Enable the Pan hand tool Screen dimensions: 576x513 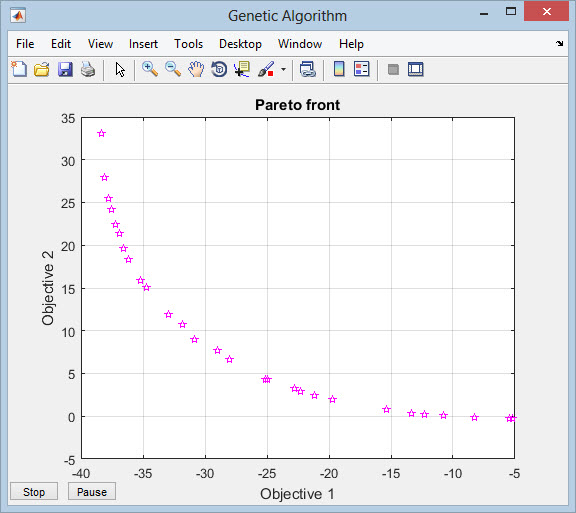click(196, 69)
